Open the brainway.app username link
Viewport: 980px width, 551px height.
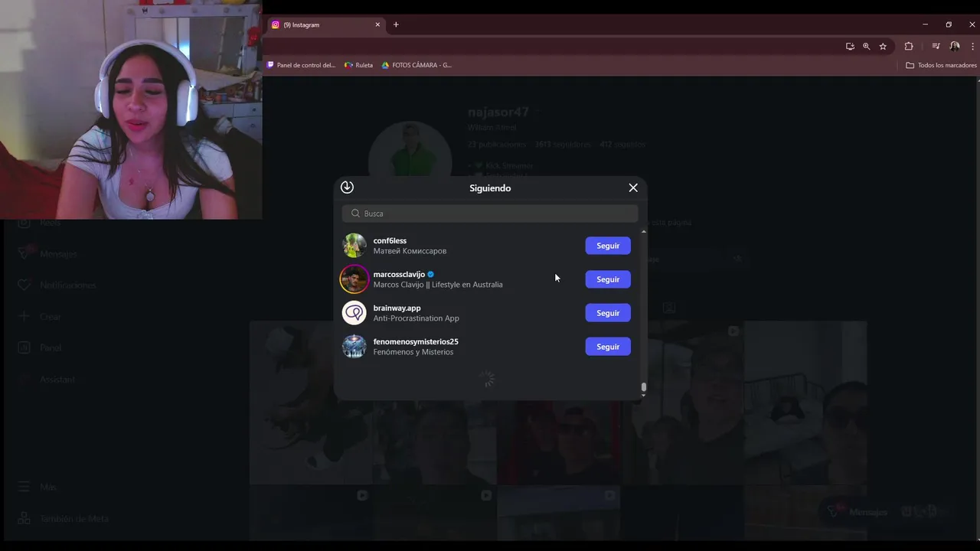397,308
